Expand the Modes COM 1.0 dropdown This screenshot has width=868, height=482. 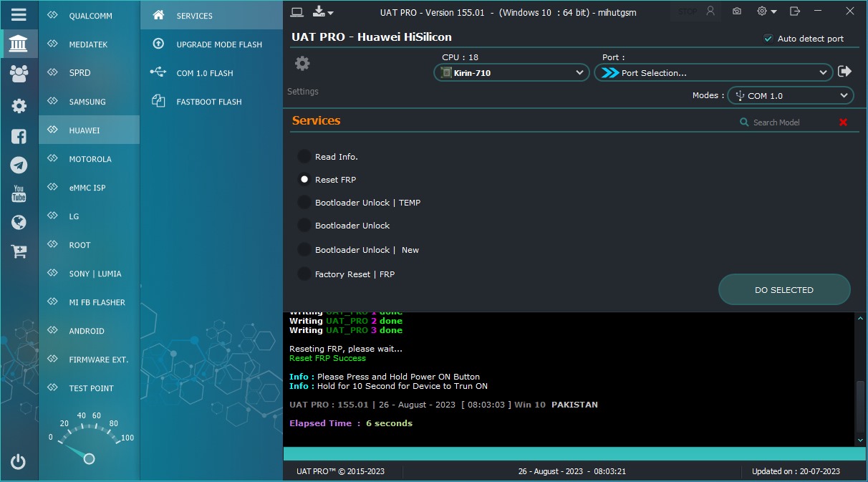(791, 95)
